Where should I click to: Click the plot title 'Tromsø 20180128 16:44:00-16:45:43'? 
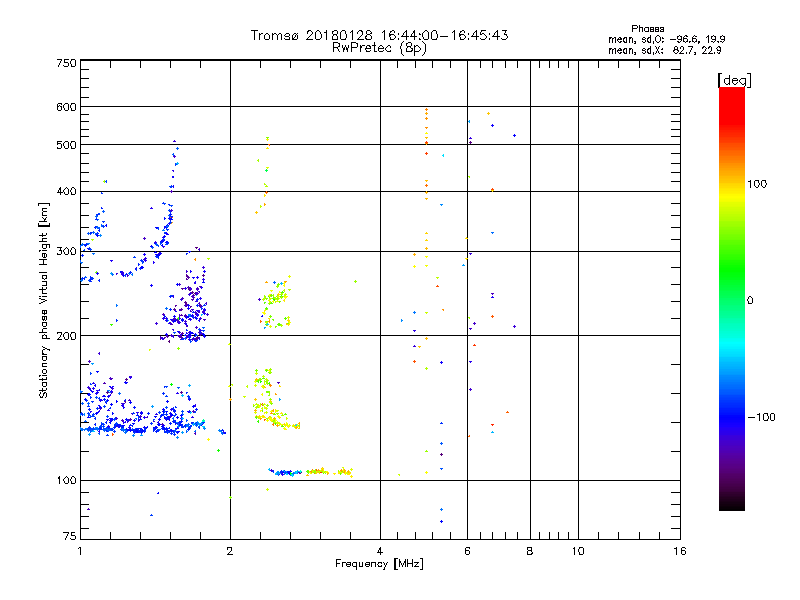pos(379,35)
